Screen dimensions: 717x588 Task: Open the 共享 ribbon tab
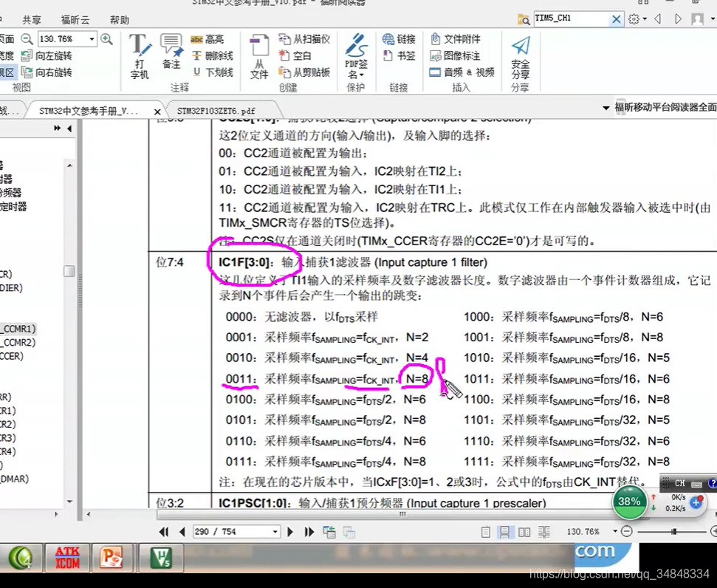coord(32,20)
